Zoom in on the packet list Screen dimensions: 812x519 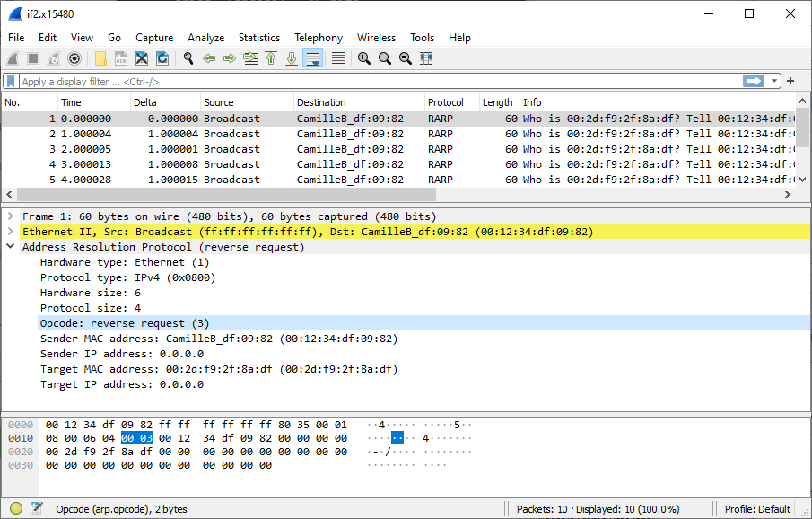pyautogui.click(x=363, y=57)
